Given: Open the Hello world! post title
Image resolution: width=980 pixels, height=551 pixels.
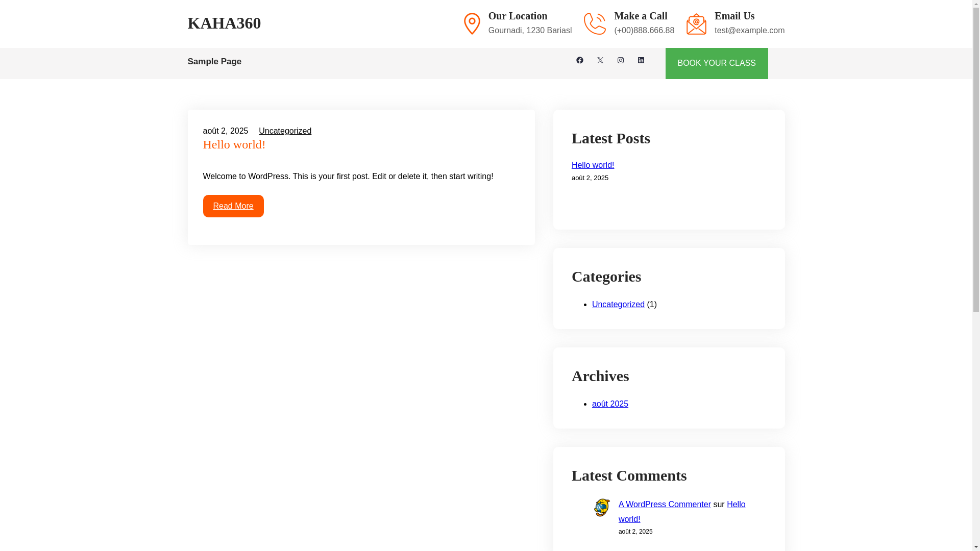Looking at the screenshot, I should [x=234, y=144].
